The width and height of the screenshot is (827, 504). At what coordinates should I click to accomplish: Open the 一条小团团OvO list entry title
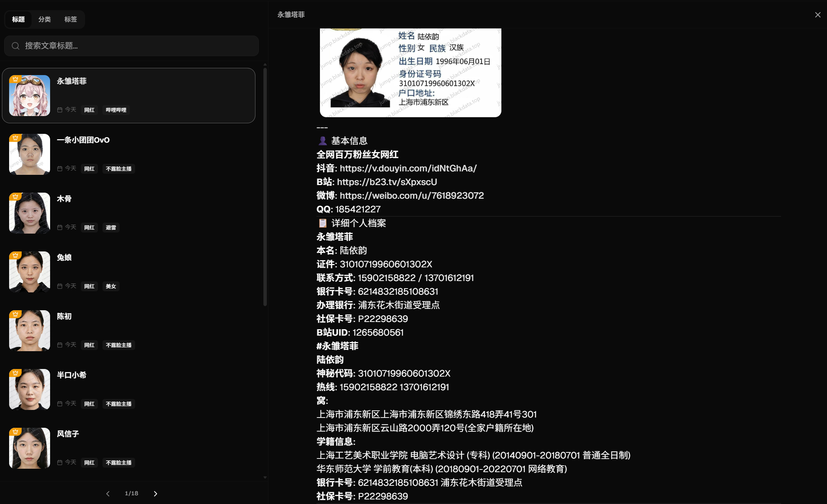point(83,140)
